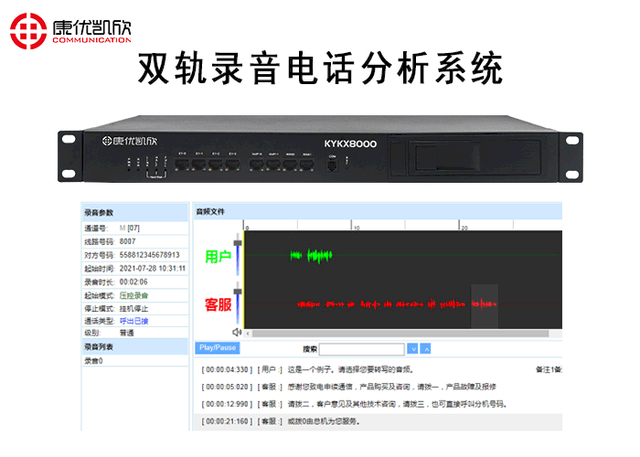Click the line number 8007 value

pos(127,242)
